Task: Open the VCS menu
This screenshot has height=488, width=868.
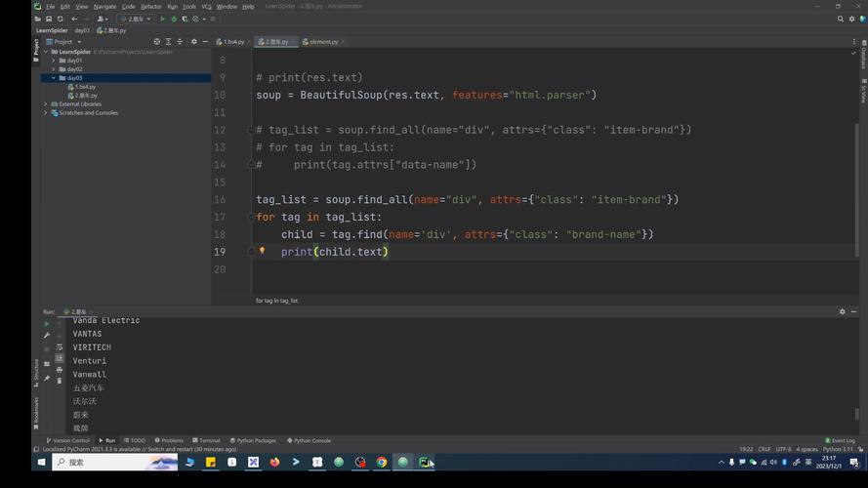Action: click(x=206, y=6)
